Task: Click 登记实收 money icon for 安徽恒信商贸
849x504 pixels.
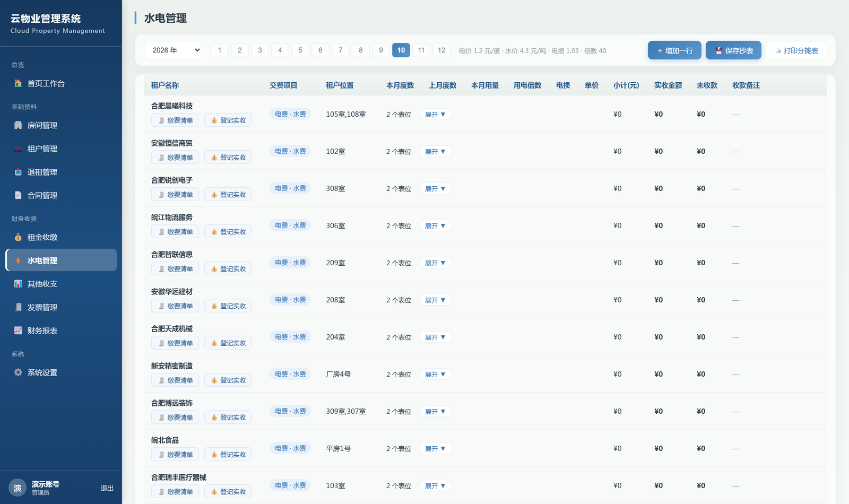Action: (x=214, y=158)
